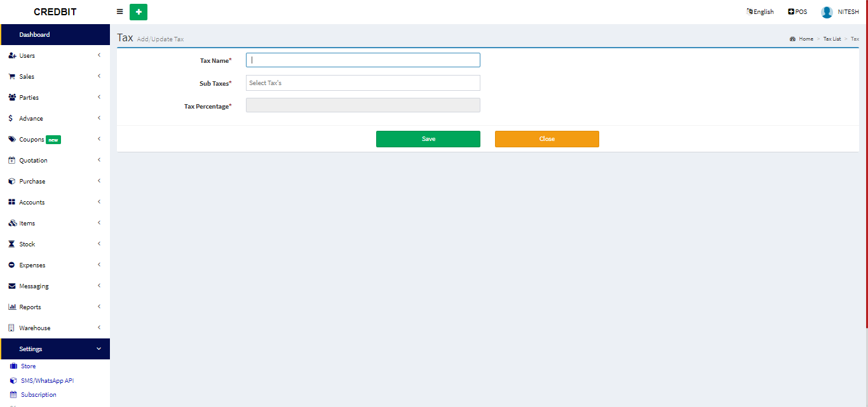
Task: Expand the Parties submenu chevron
Action: coord(99,97)
